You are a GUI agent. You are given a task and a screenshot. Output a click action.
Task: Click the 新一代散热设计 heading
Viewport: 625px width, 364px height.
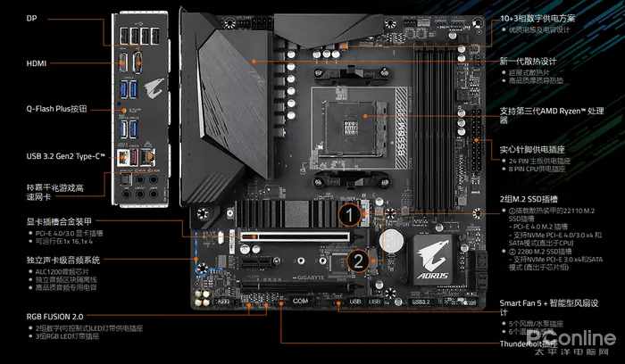coord(529,62)
